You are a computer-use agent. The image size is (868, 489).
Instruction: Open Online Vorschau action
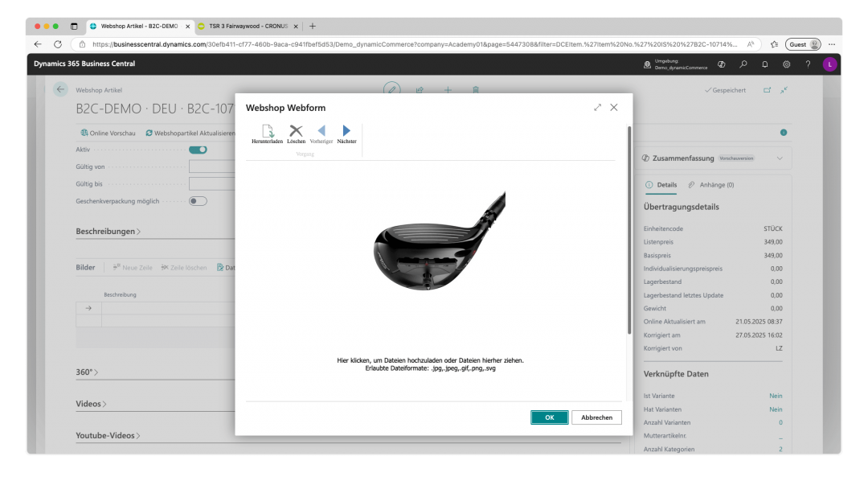click(108, 133)
